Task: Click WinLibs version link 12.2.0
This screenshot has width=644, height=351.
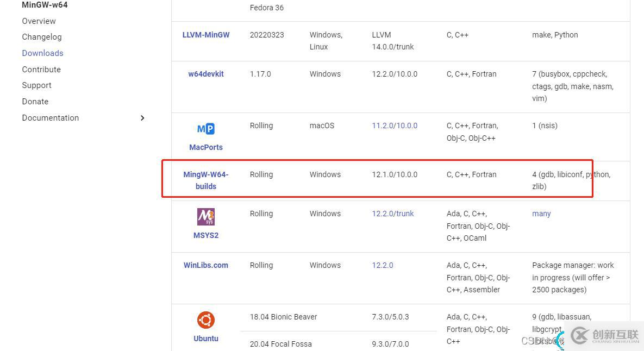Action: [383, 265]
